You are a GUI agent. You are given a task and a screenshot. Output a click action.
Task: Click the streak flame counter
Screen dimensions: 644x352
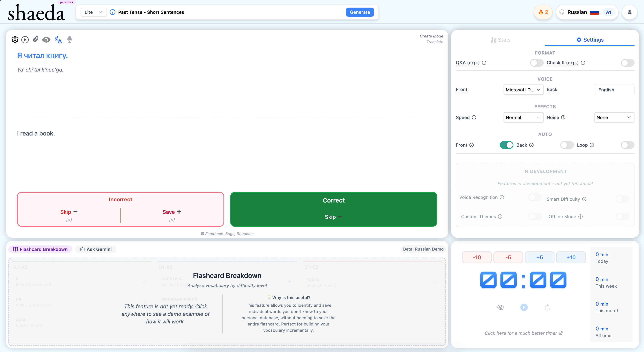[x=543, y=12]
